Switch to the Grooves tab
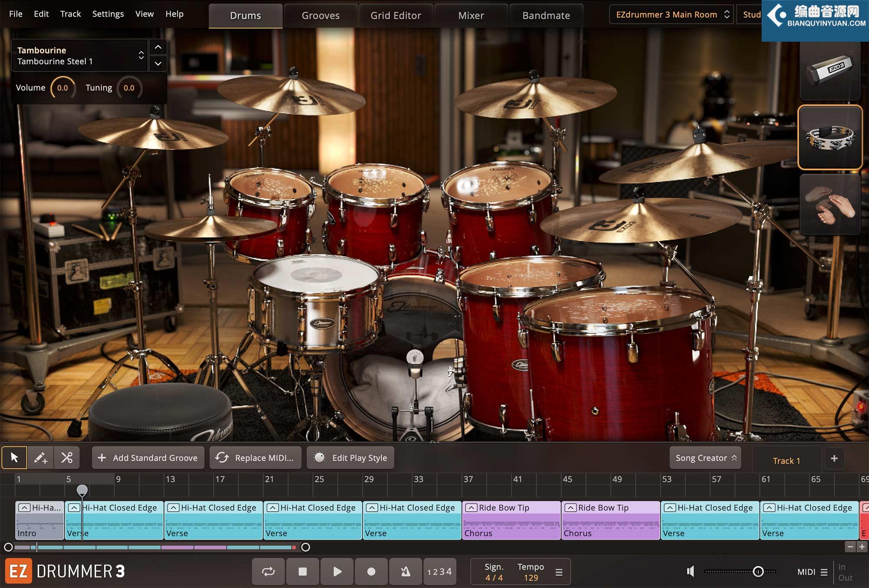 click(x=321, y=16)
